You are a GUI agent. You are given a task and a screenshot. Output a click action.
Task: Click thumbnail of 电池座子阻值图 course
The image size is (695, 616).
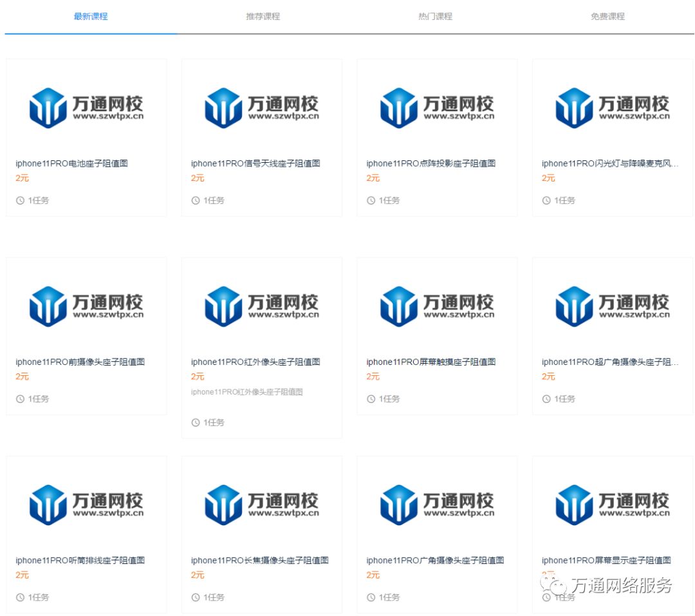(86, 107)
